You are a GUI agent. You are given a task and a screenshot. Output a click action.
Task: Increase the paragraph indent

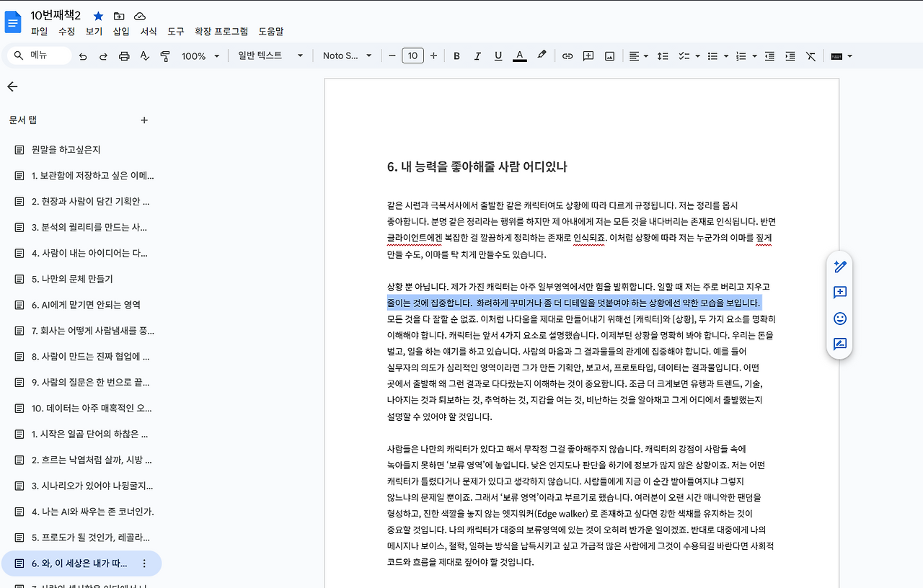[x=790, y=56]
